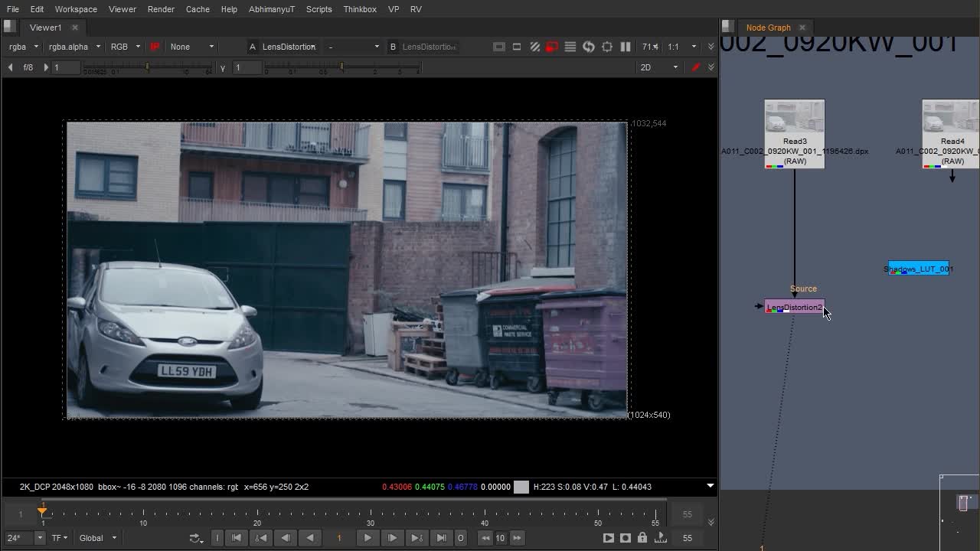Click the full-frame processing target icon
Viewport: 980px width, 551px height.
pos(607,47)
